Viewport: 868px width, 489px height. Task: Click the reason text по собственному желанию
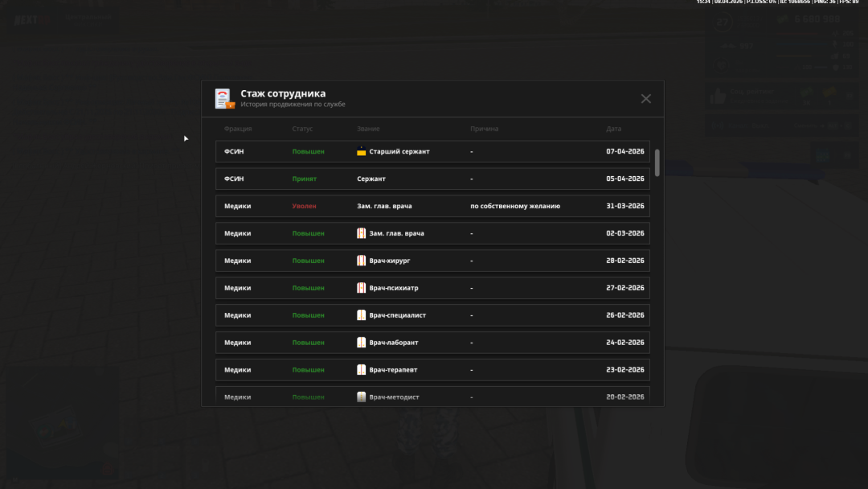515,206
